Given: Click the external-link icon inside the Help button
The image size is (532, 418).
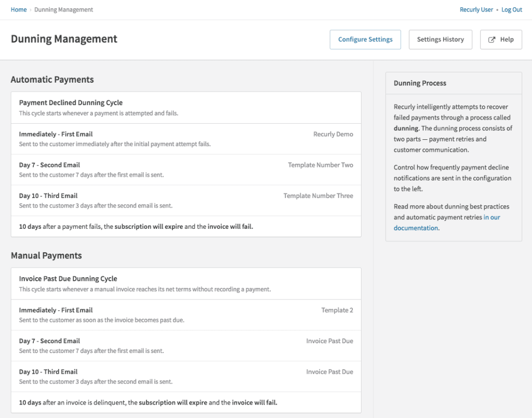Looking at the screenshot, I should (x=490, y=39).
